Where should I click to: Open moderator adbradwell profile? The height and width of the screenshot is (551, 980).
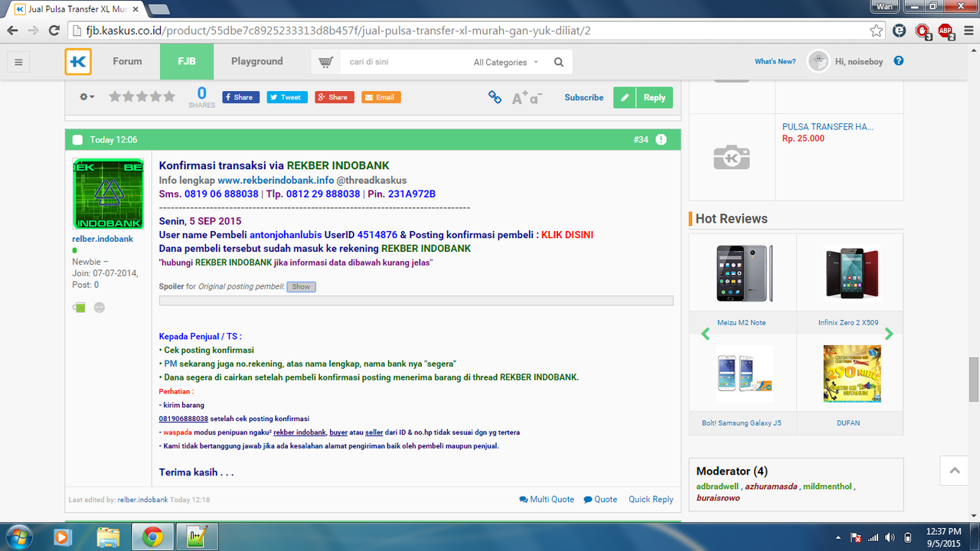point(718,487)
